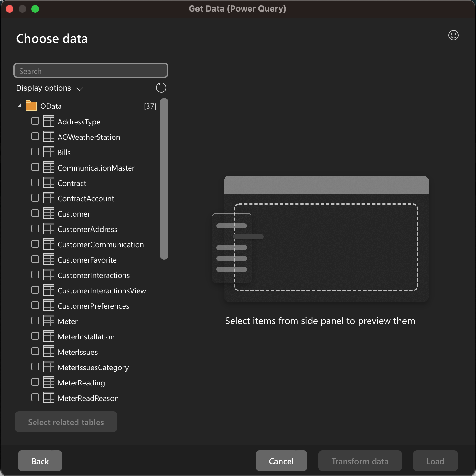Select the AOWeatherStation table name
The height and width of the screenshot is (476, 476).
click(89, 137)
